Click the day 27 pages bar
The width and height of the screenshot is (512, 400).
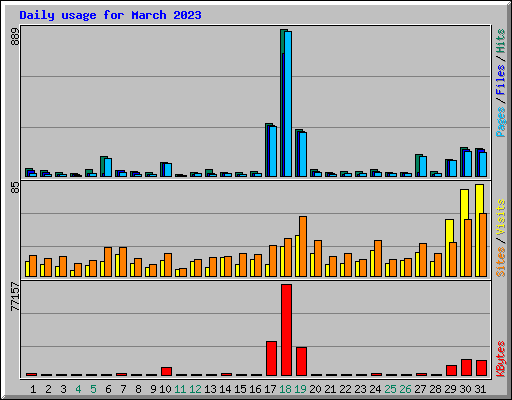[x=423, y=166]
